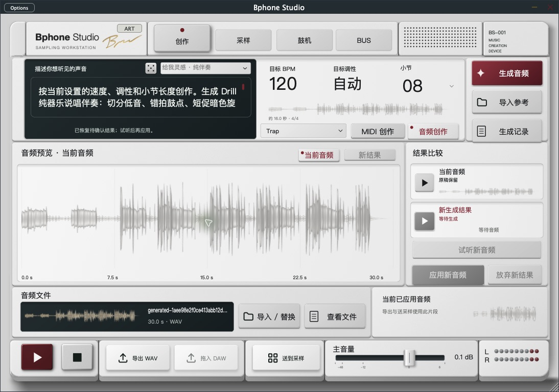Click the 导出 WAV button

click(x=137, y=358)
